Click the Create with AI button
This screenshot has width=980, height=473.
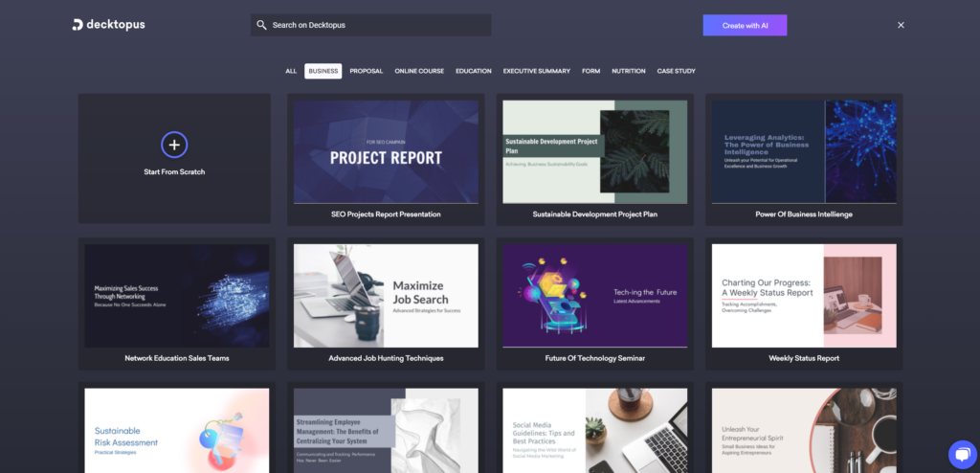coord(745,26)
